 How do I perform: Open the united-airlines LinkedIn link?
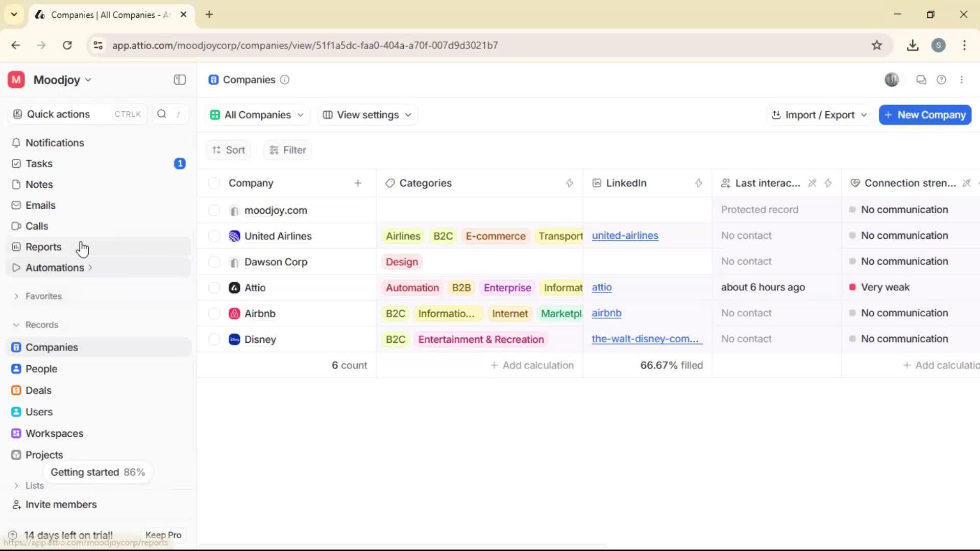(625, 236)
